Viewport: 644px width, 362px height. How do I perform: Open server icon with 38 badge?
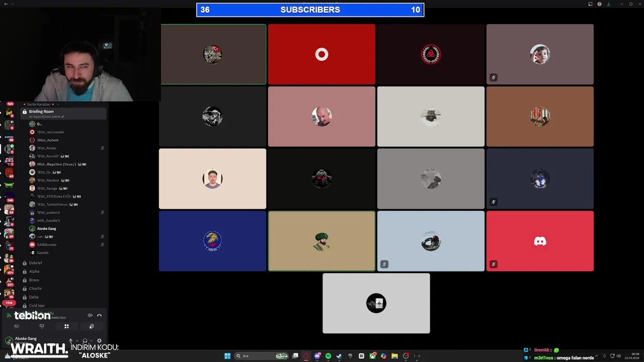tap(9, 137)
